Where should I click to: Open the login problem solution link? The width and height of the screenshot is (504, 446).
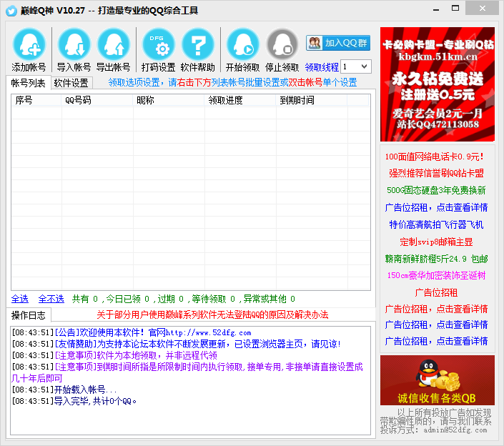pyautogui.click(x=212, y=314)
